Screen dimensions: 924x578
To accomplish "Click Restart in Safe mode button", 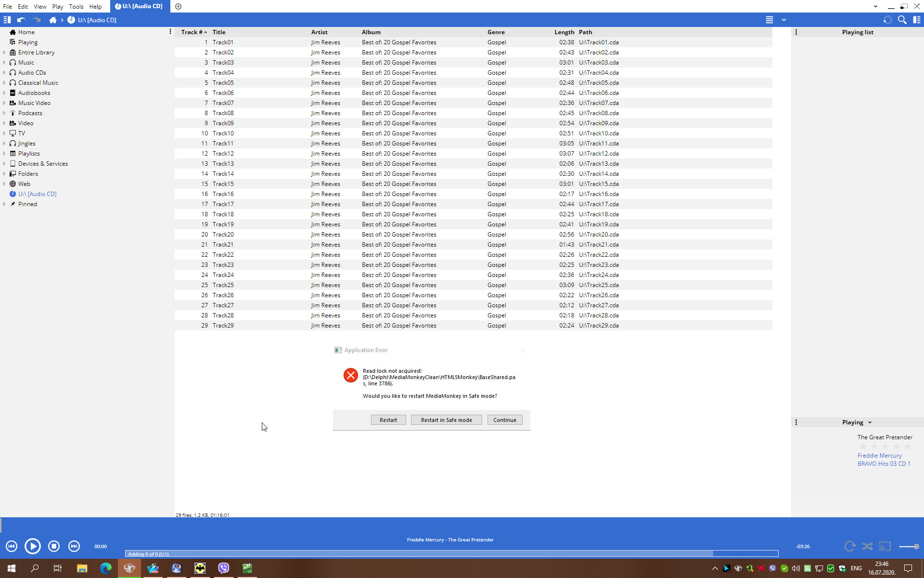I will click(x=446, y=420).
